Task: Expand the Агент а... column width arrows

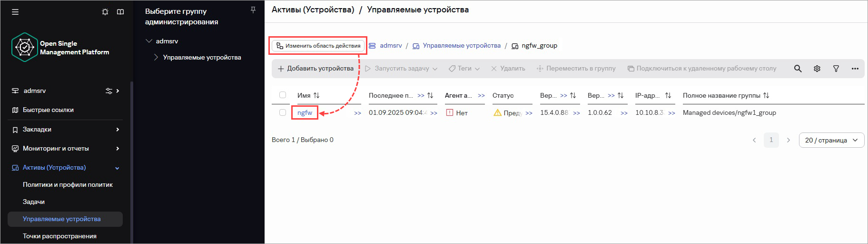Action: (x=481, y=95)
